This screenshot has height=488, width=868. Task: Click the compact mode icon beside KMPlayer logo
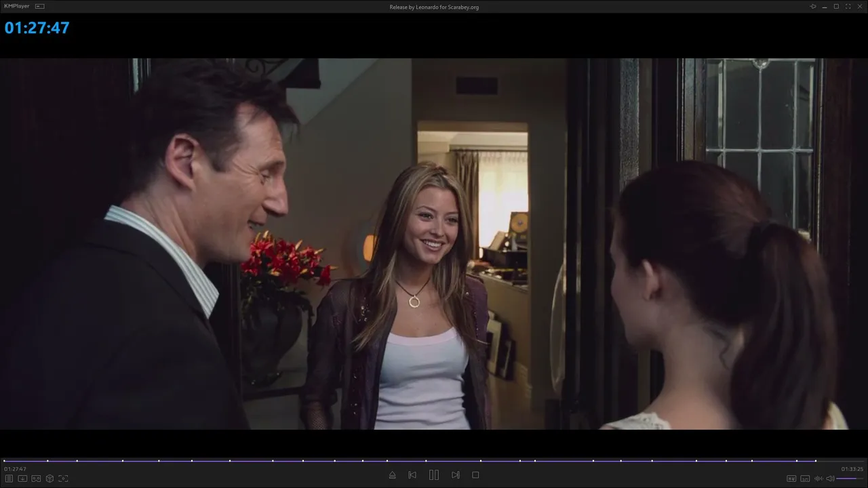click(40, 6)
